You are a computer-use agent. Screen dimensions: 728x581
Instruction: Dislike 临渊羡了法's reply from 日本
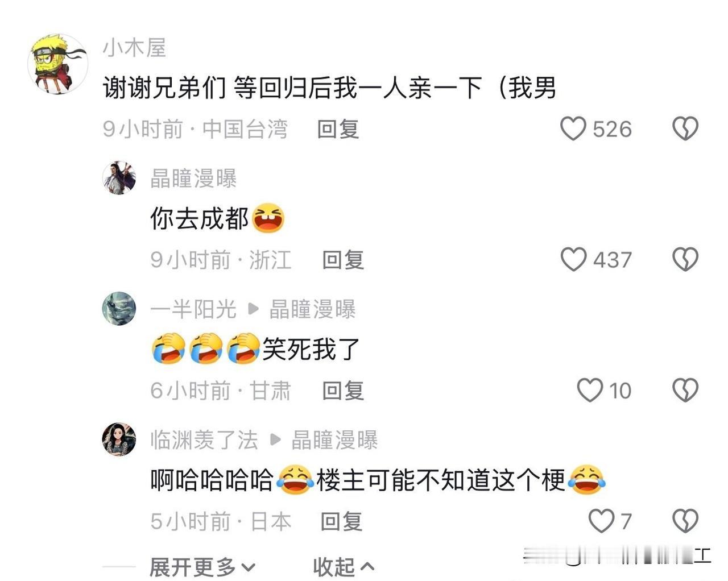tap(685, 521)
